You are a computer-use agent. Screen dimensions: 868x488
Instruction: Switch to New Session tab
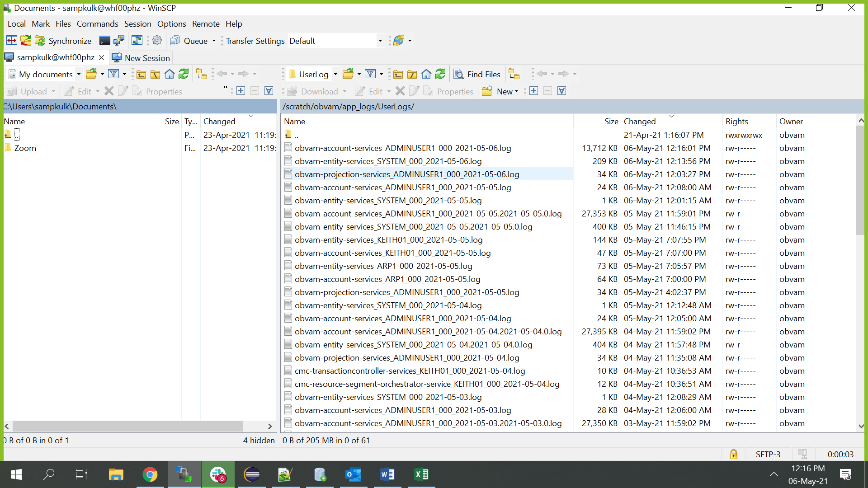click(141, 58)
